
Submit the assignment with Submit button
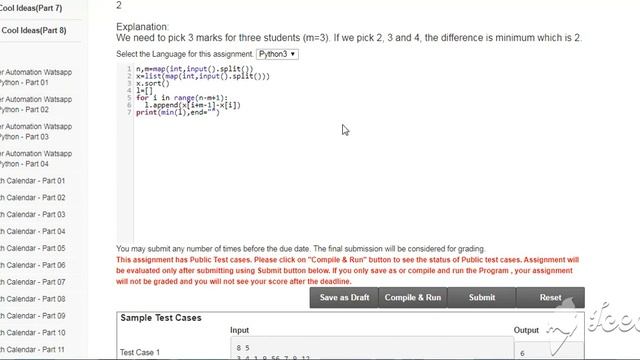click(482, 298)
